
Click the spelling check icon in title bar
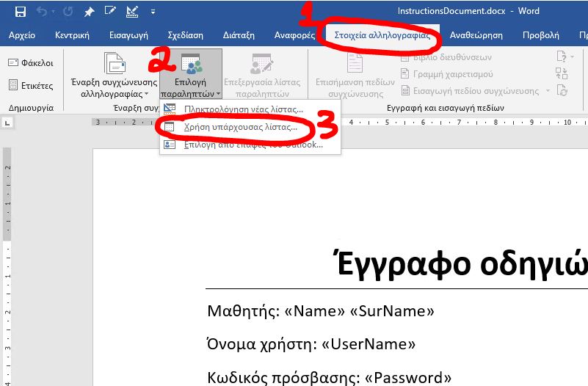click(132, 12)
